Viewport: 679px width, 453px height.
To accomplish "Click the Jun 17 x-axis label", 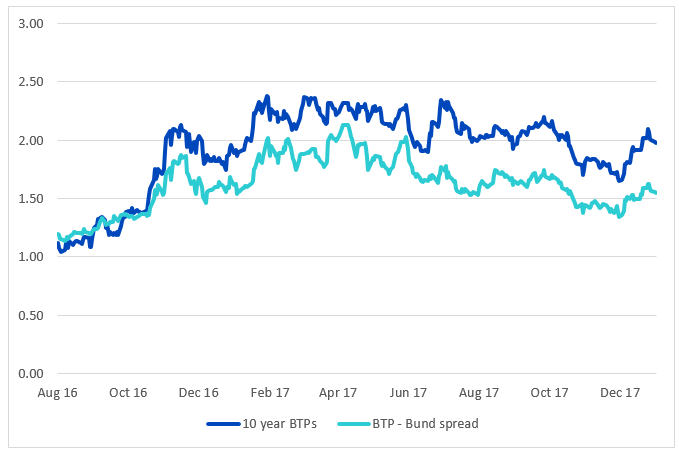I will (408, 392).
